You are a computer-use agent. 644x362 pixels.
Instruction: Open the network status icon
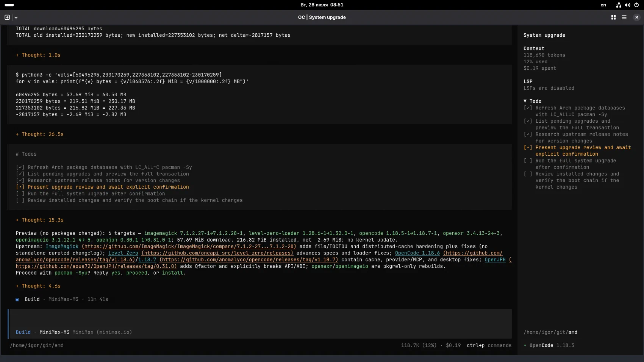click(x=619, y=5)
